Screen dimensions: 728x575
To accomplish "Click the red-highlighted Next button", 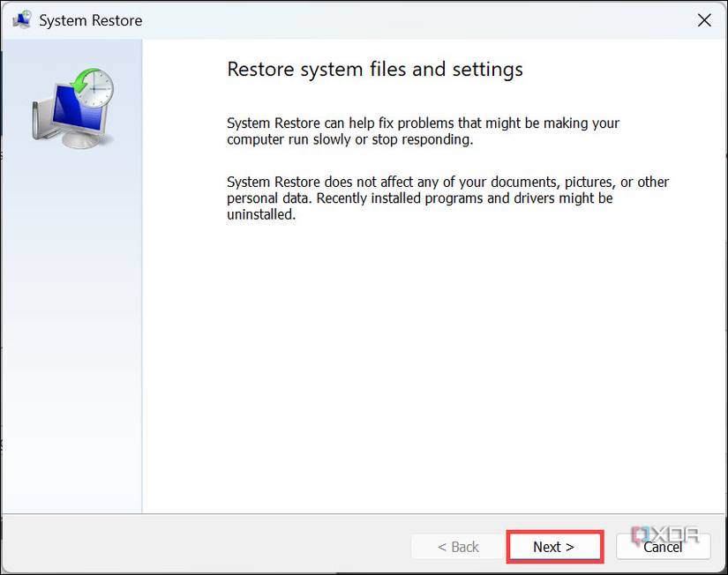I will [x=554, y=547].
